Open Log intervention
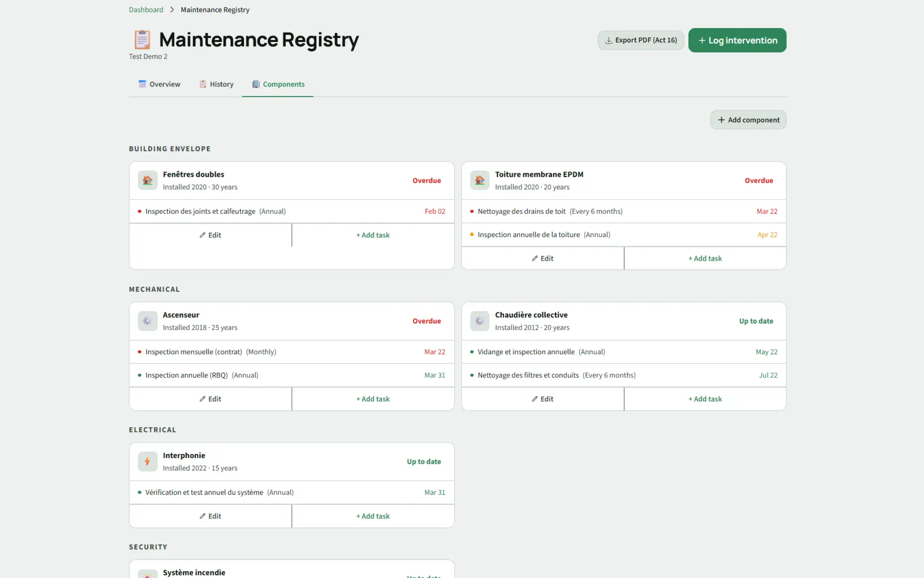924x578 pixels. click(x=737, y=40)
